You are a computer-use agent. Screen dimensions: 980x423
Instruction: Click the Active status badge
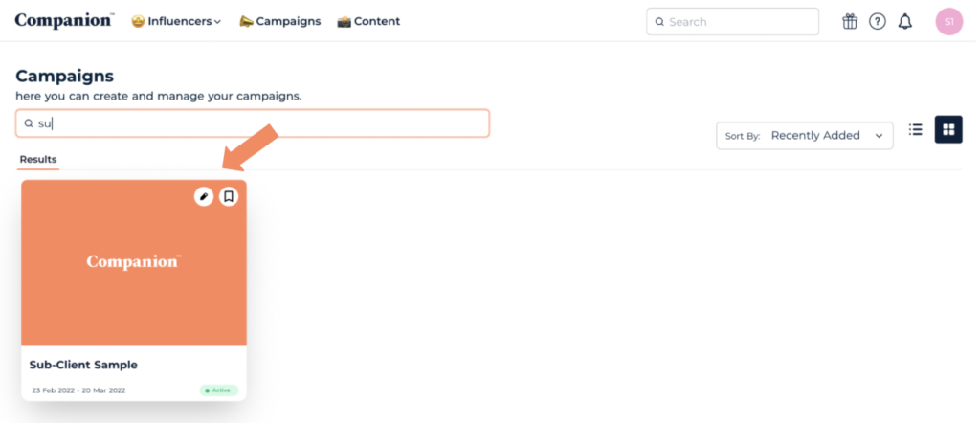[x=219, y=390]
